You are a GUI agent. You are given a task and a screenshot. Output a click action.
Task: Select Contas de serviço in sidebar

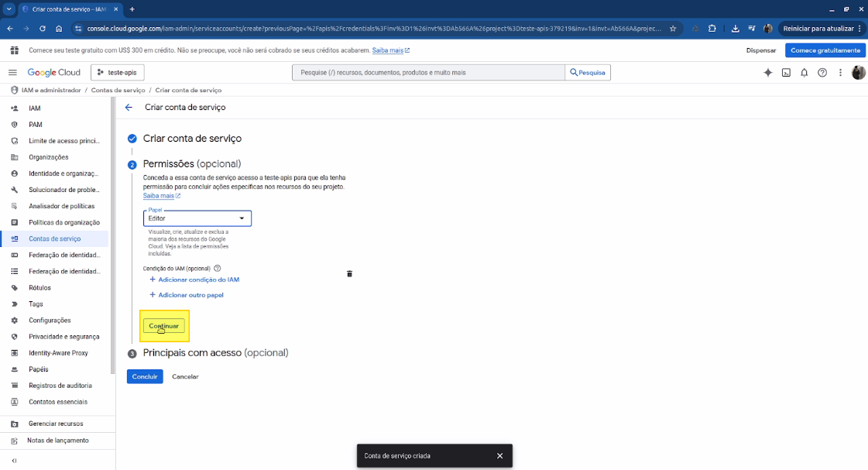(55, 238)
